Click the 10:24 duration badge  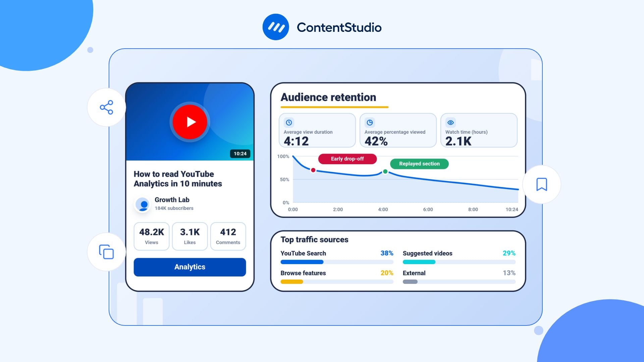coord(240,154)
